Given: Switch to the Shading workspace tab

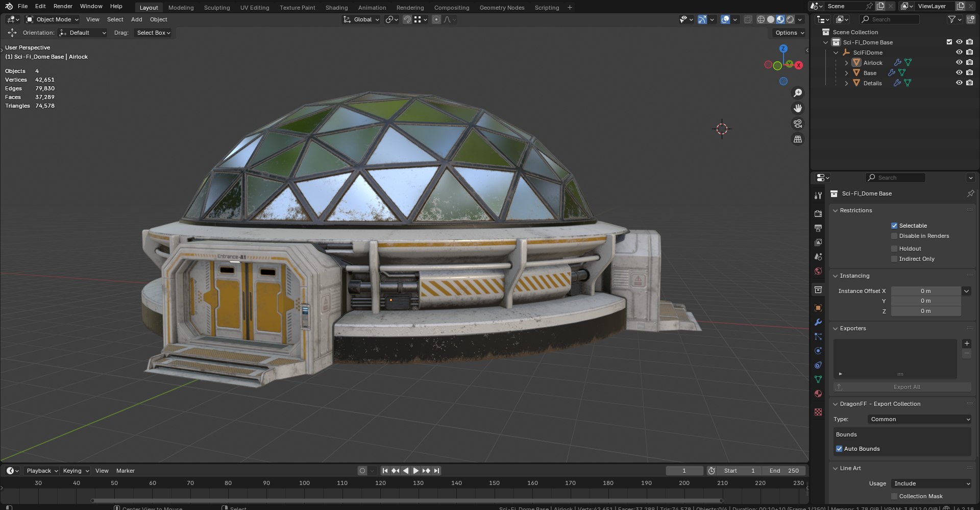Looking at the screenshot, I should [x=336, y=8].
